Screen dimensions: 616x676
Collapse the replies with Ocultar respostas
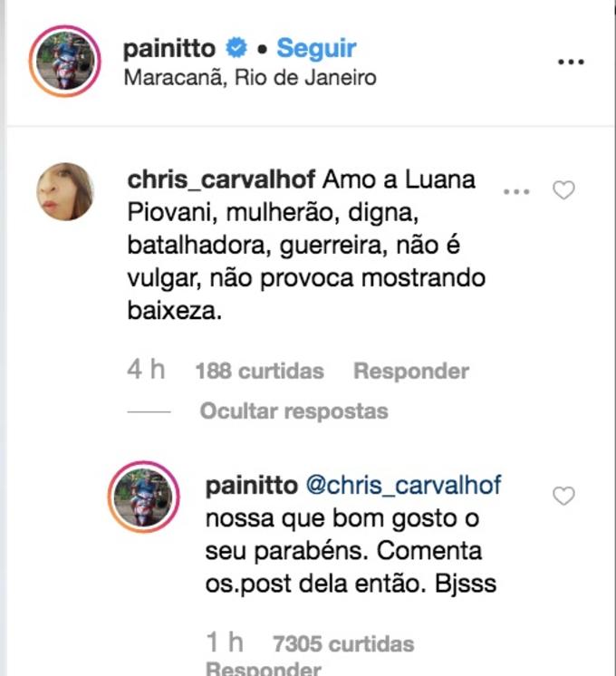pyautogui.click(x=294, y=411)
